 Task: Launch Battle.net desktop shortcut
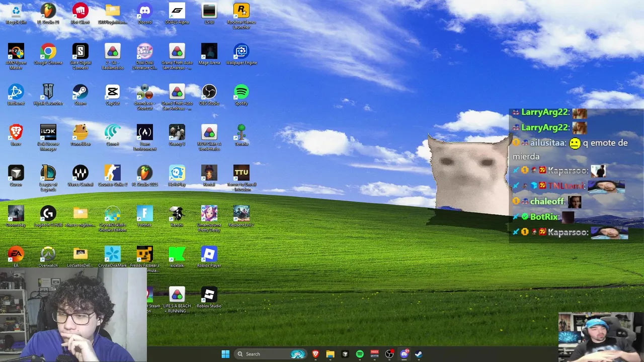(x=16, y=95)
